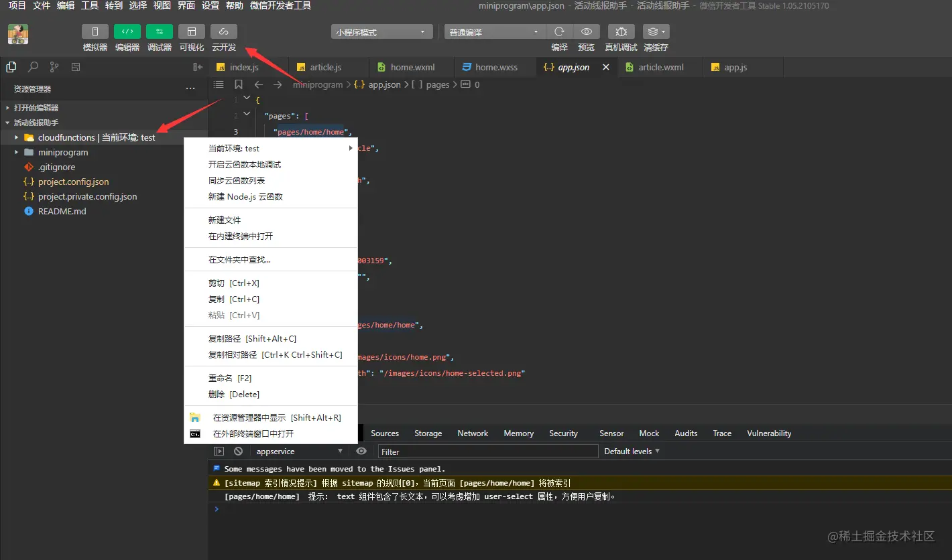Viewport: 952px width, 560px height.
Task: Open the 设置 menu in the menu bar
Action: point(211,5)
